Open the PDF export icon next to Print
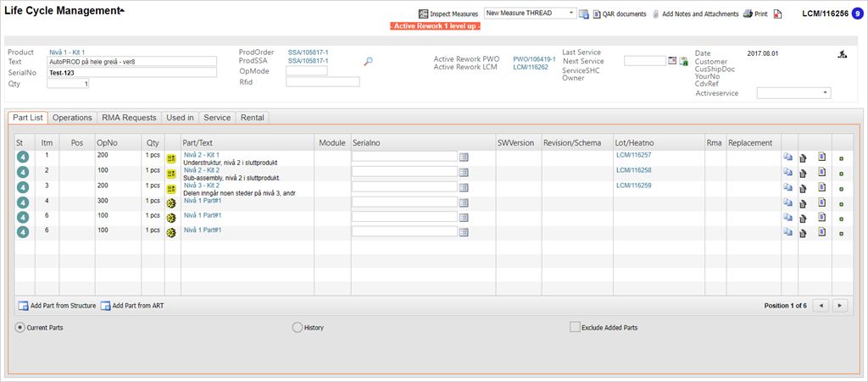The height and width of the screenshot is (382, 868). tap(777, 14)
